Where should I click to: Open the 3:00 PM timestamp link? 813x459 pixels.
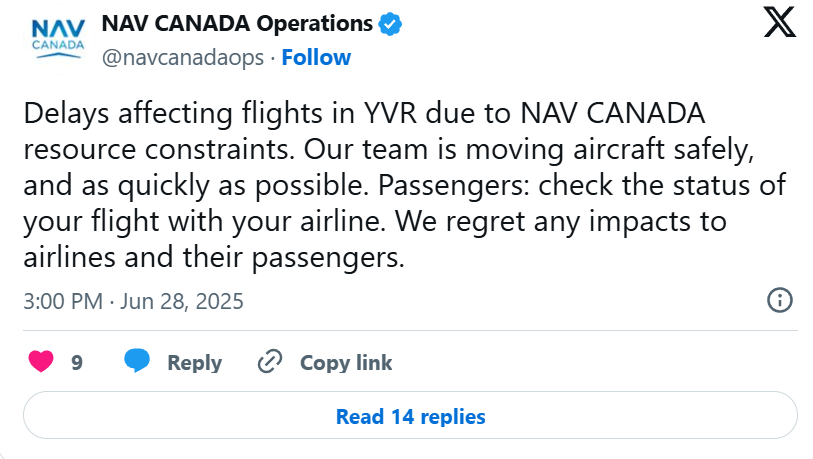[x=63, y=301]
